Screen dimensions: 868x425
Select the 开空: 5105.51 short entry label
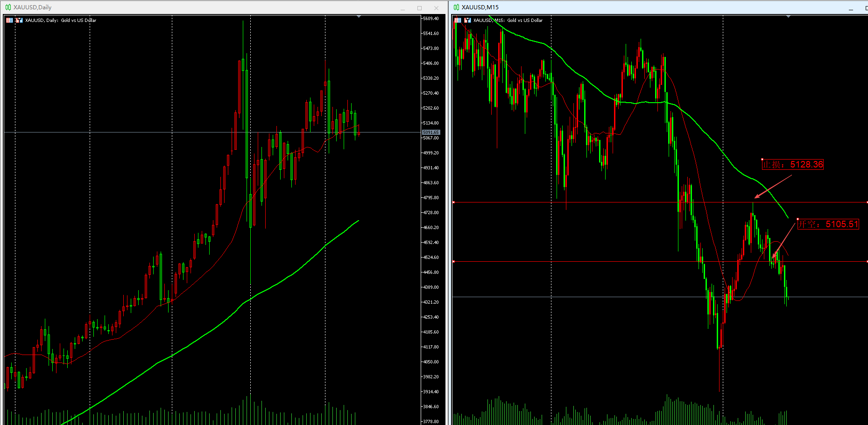[828, 224]
